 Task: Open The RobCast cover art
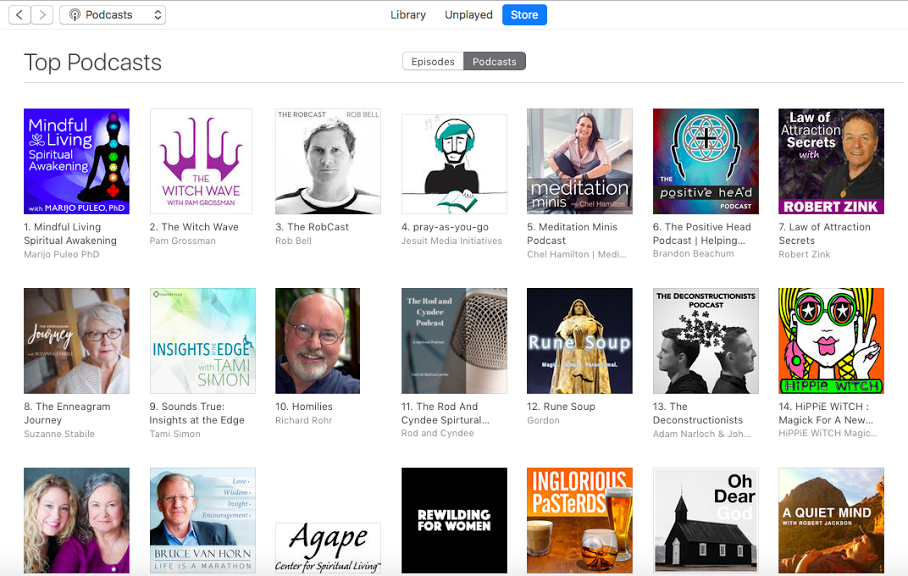pyautogui.click(x=328, y=162)
